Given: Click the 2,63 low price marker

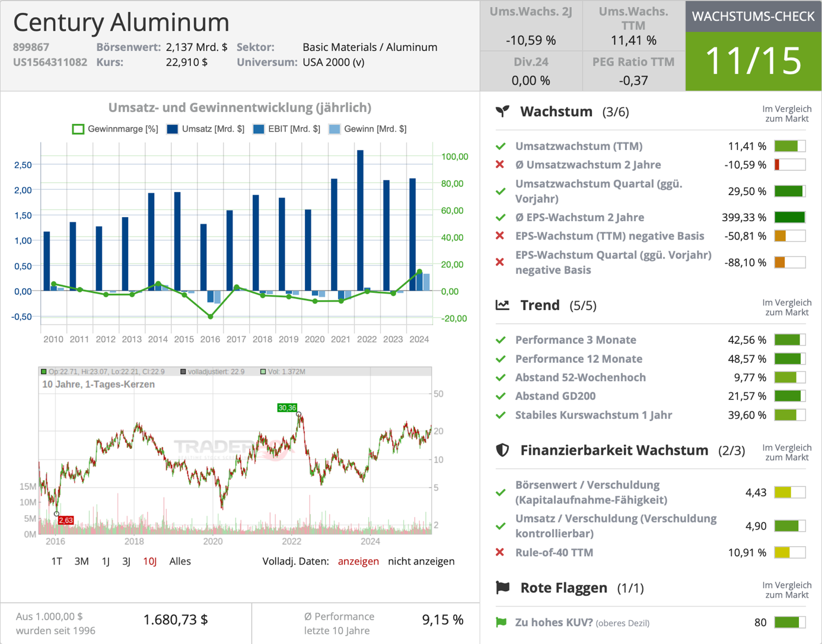Looking at the screenshot, I should point(66,520).
